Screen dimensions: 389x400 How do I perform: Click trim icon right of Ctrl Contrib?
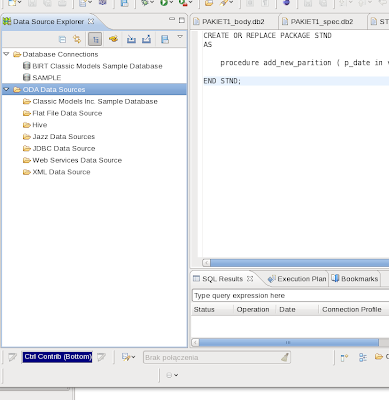(x=102, y=357)
